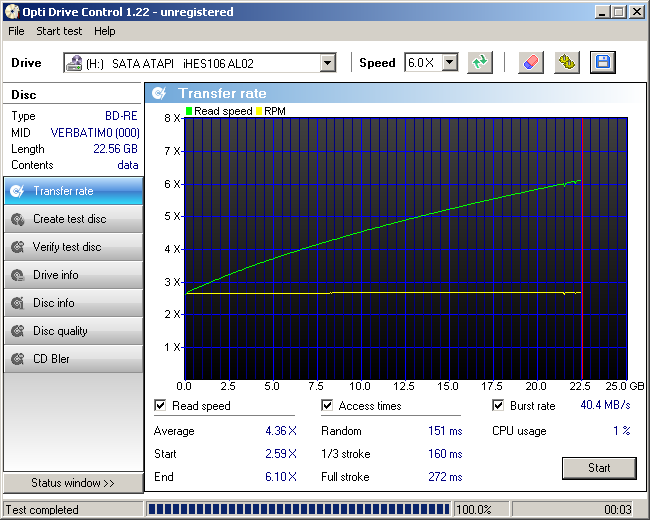Click the Contents value data
Screen dimensions: 650x520
pyautogui.click(x=128, y=165)
